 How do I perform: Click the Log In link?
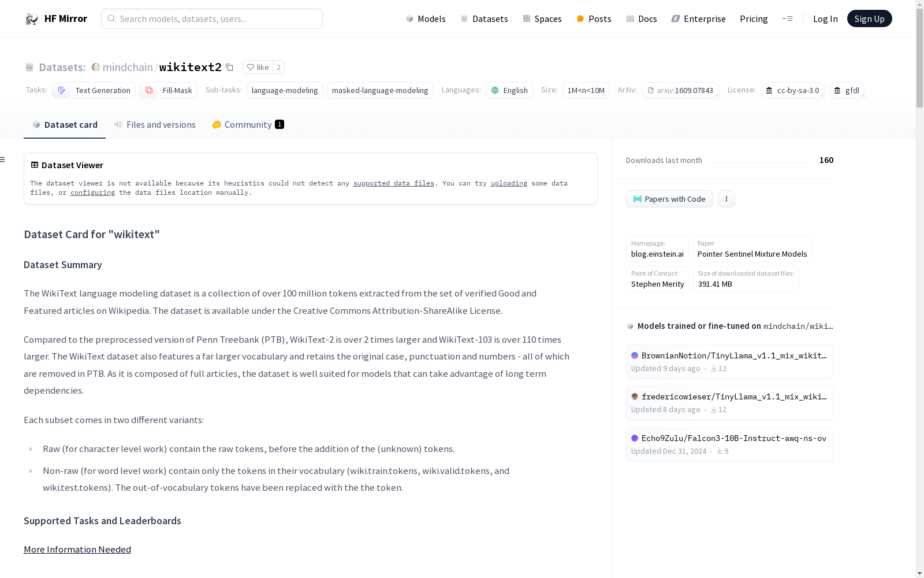825,18
